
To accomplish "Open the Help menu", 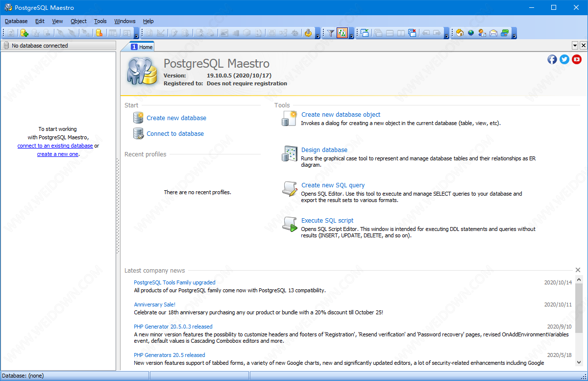I will pyautogui.click(x=148, y=21).
